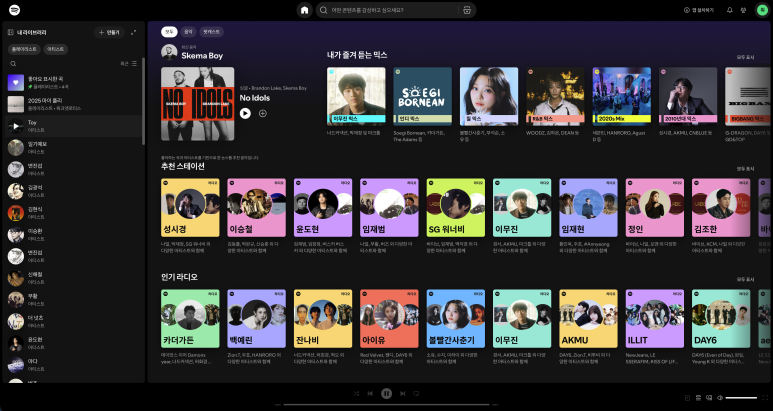
Task: Expand library panel with diagonal arrows icon
Action: point(133,33)
